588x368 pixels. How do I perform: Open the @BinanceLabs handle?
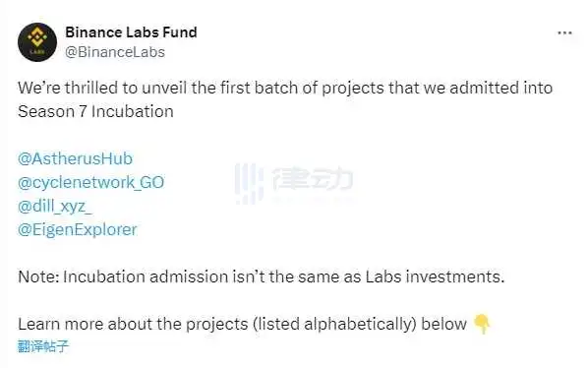[x=115, y=52]
